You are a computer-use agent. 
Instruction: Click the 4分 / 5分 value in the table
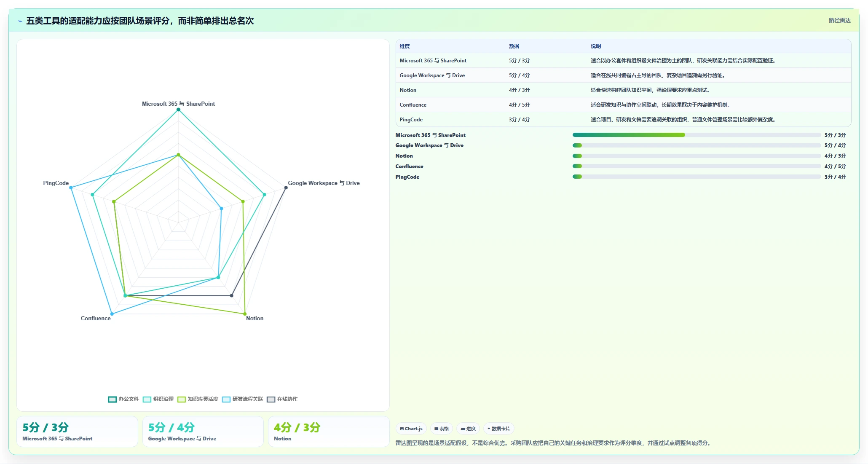coord(519,105)
